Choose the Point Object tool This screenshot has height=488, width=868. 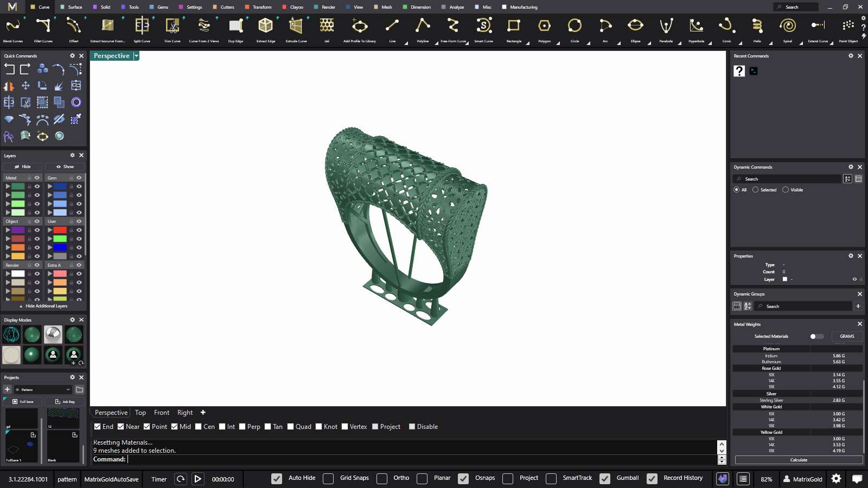[x=848, y=29]
